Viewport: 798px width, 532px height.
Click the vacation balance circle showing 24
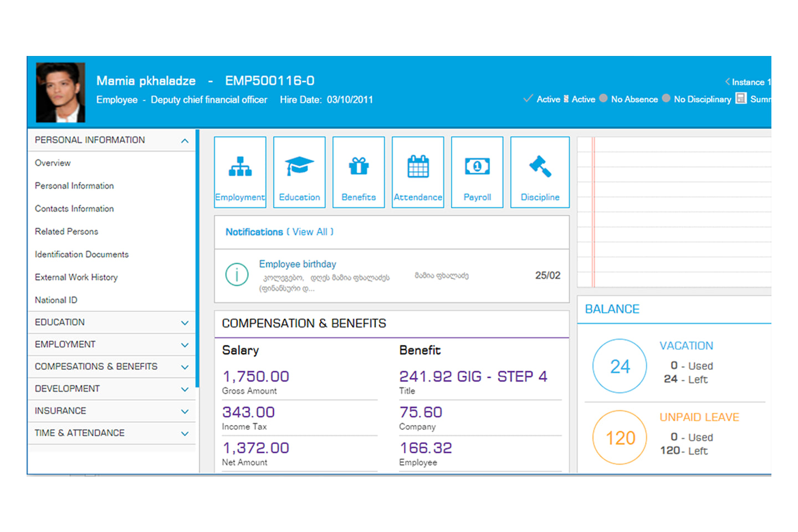tap(620, 366)
